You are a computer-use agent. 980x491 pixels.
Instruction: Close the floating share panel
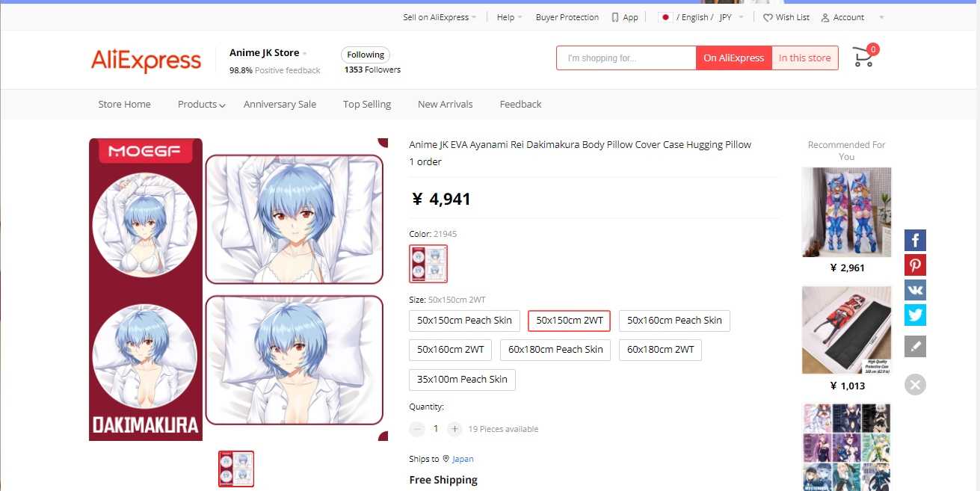[x=915, y=384]
